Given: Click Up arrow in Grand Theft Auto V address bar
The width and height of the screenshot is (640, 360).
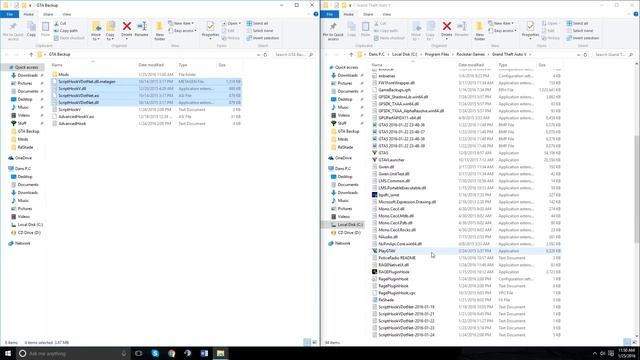Looking at the screenshot, I should point(351,54).
